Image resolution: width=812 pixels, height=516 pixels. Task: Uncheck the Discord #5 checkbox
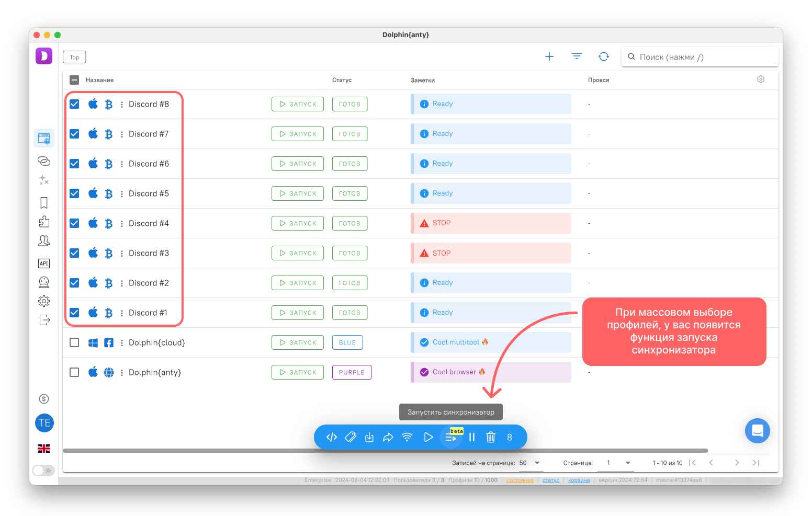pyautogui.click(x=74, y=193)
